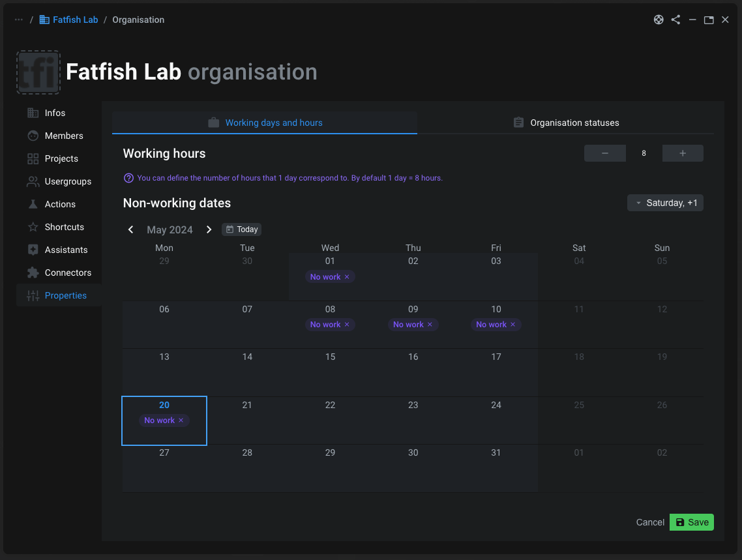
Task: Click the Connectors puzzle piece icon
Action: click(x=33, y=273)
